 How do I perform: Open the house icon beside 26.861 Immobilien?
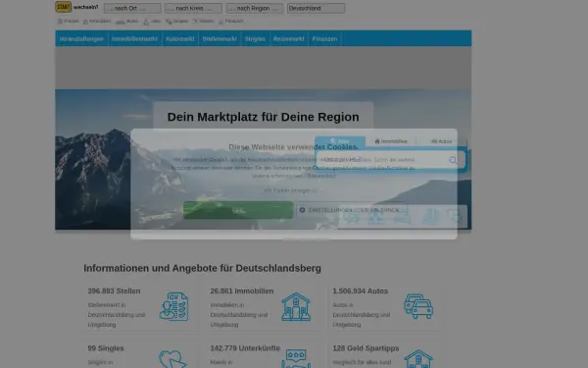point(296,306)
